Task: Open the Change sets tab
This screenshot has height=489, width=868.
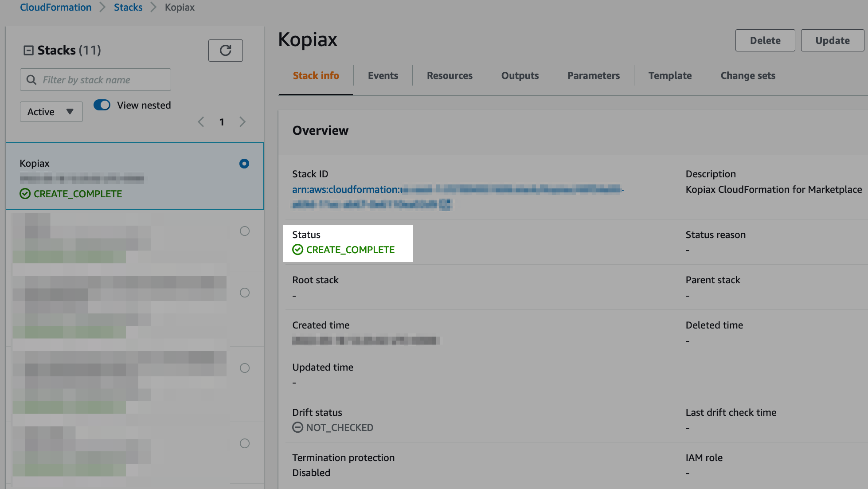Action: pyautogui.click(x=748, y=76)
